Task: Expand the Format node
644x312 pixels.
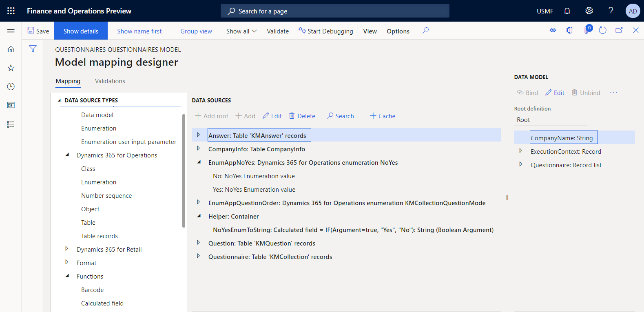Action: click(x=67, y=263)
